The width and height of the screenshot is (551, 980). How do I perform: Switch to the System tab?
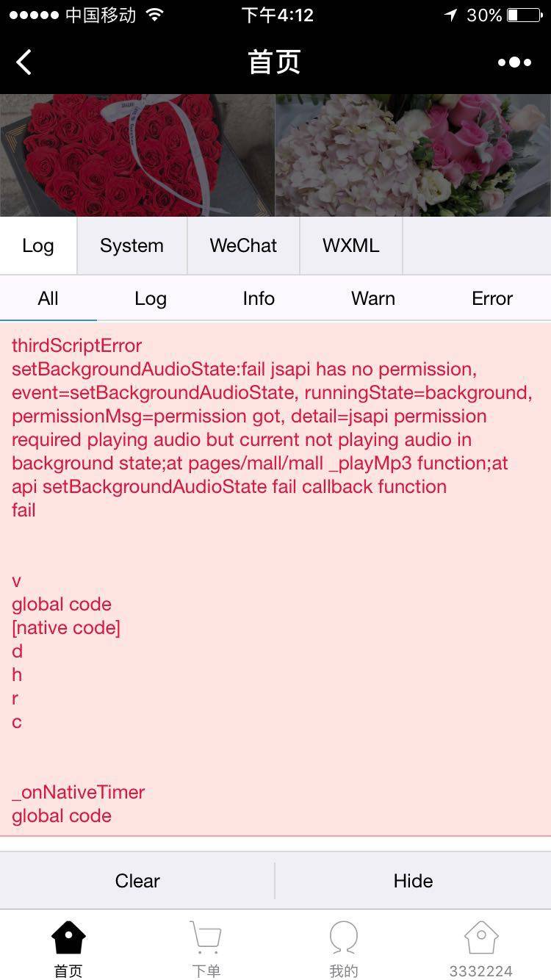pos(132,245)
